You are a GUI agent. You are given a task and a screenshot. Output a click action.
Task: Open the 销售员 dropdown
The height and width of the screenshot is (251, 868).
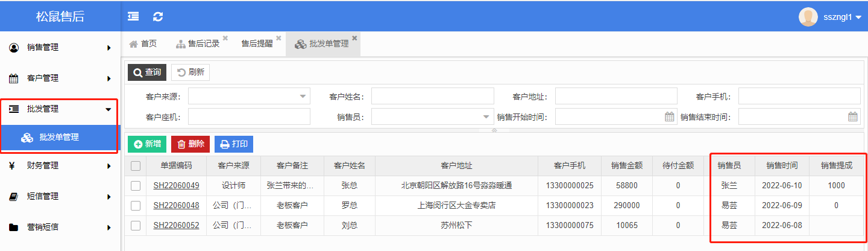(486, 117)
